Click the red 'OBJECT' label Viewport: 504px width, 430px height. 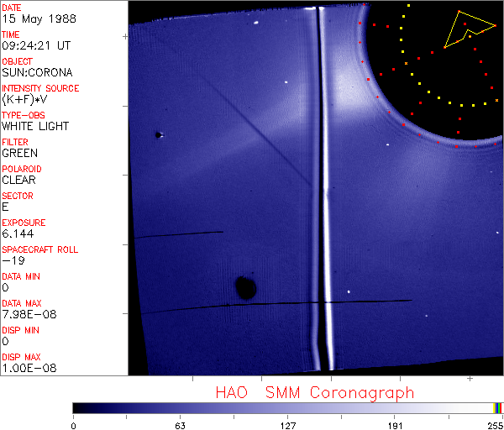pos(17,61)
